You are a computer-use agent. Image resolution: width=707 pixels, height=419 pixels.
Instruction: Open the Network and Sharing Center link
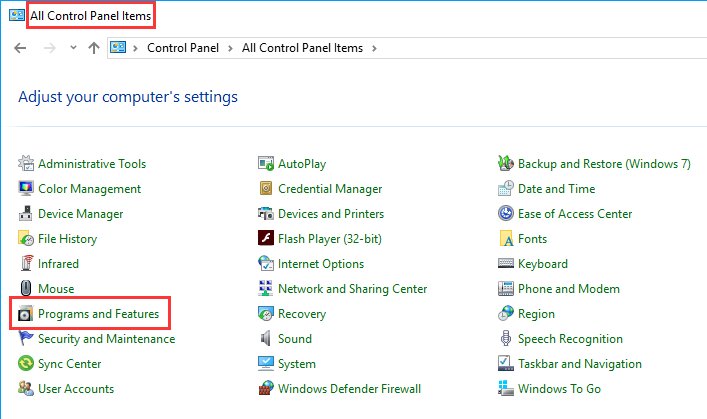[x=352, y=289]
